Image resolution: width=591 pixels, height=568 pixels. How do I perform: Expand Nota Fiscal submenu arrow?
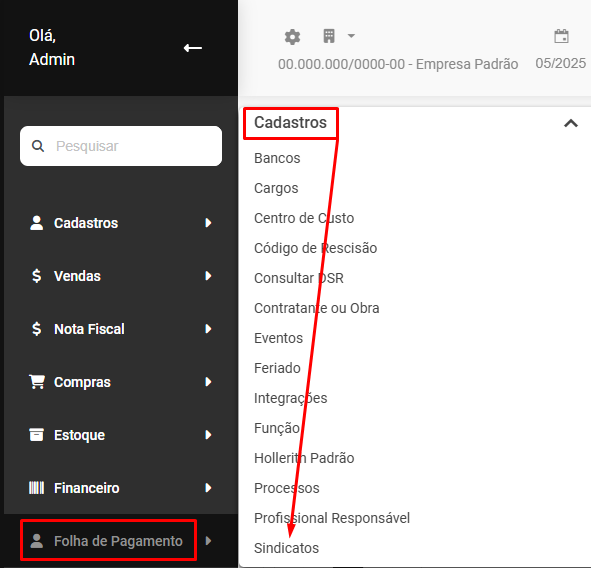[208, 329]
